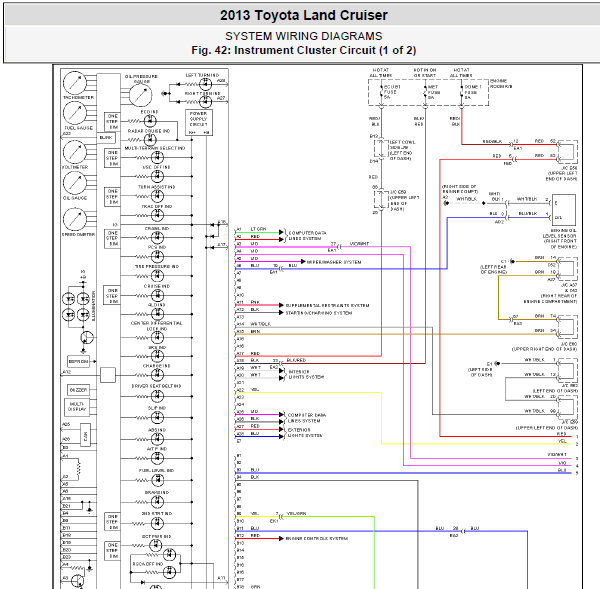Click the "ILLUMINATION" vertical label
The image size is (600, 589).
pyautogui.click(x=93, y=305)
